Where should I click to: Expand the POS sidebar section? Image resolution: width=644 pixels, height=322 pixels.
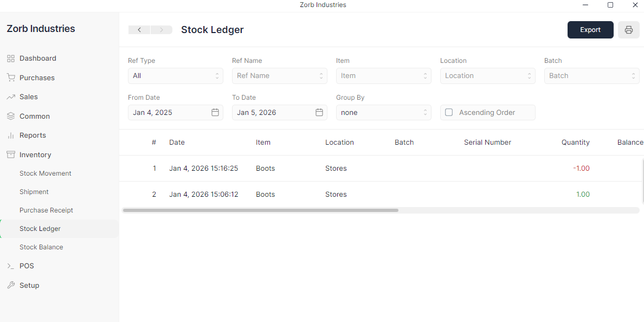pyautogui.click(x=27, y=266)
